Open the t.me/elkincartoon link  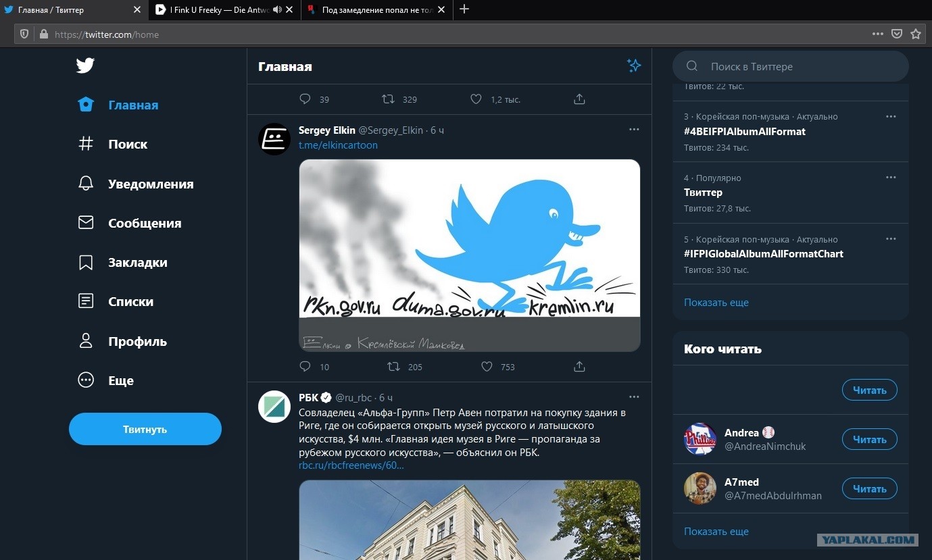click(338, 145)
